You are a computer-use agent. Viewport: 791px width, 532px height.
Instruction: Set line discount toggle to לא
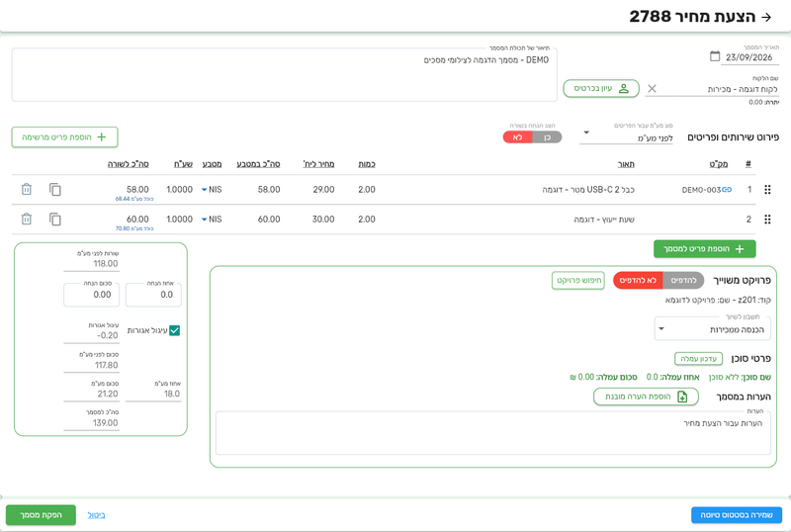517,137
